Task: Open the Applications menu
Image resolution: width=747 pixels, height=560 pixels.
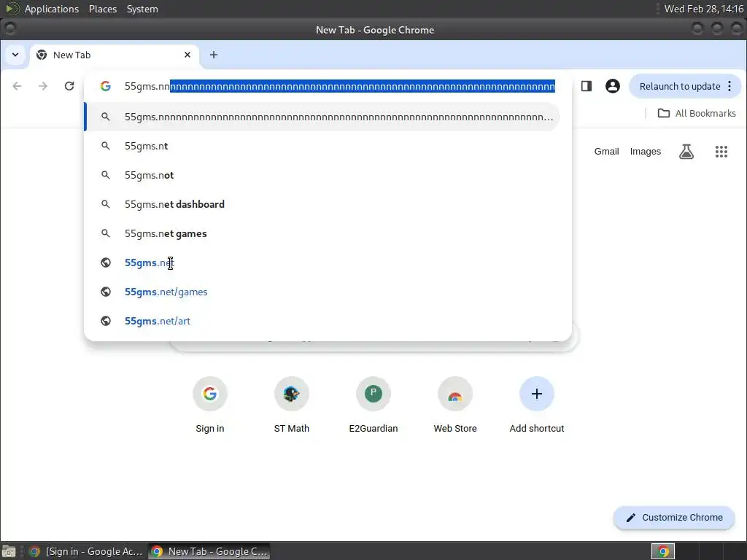Action: tap(52, 9)
